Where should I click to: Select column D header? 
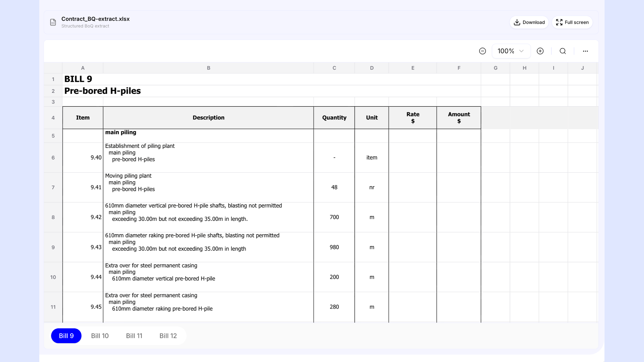click(372, 68)
